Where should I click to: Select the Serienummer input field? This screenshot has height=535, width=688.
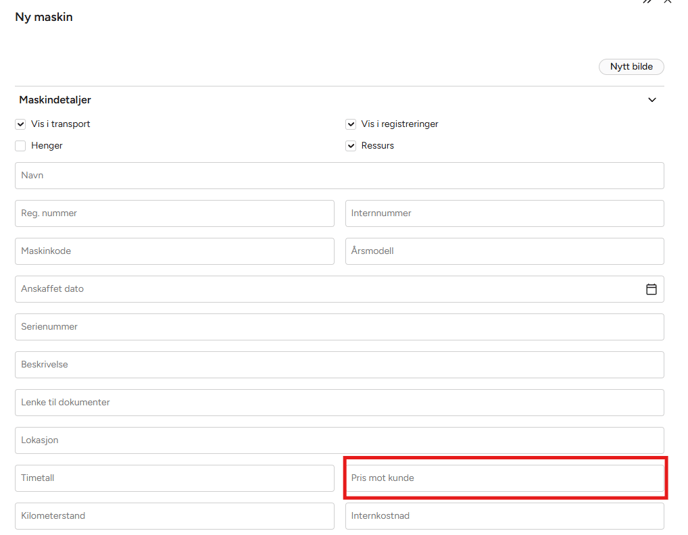click(x=339, y=327)
